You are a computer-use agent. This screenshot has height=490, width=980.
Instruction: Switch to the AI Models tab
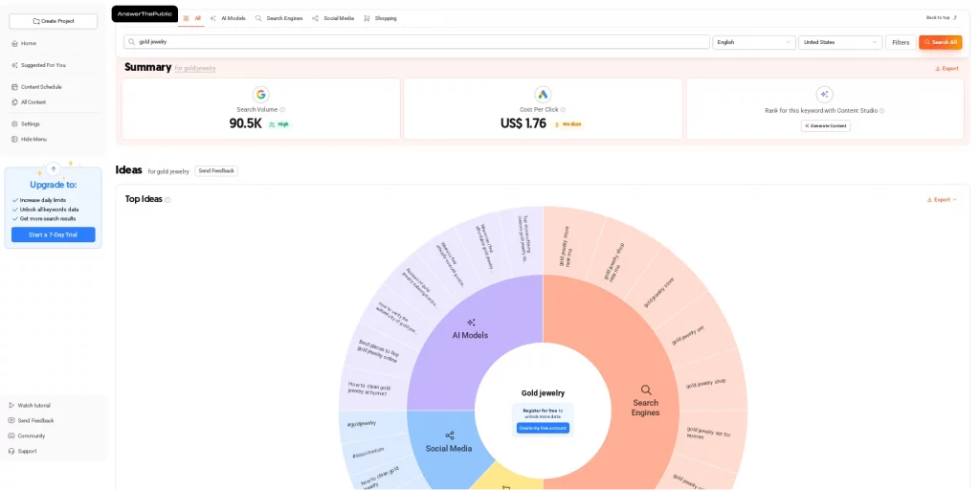pos(228,18)
